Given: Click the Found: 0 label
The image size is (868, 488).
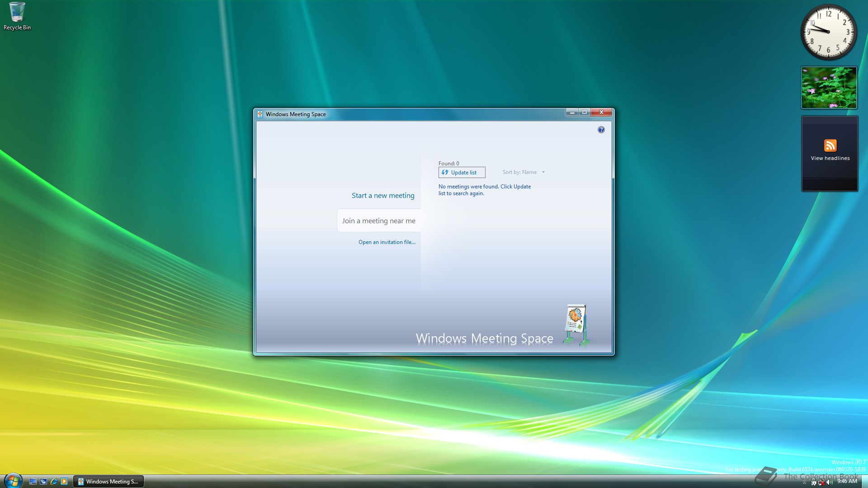Looking at the screenshot, I should (448, 164).
